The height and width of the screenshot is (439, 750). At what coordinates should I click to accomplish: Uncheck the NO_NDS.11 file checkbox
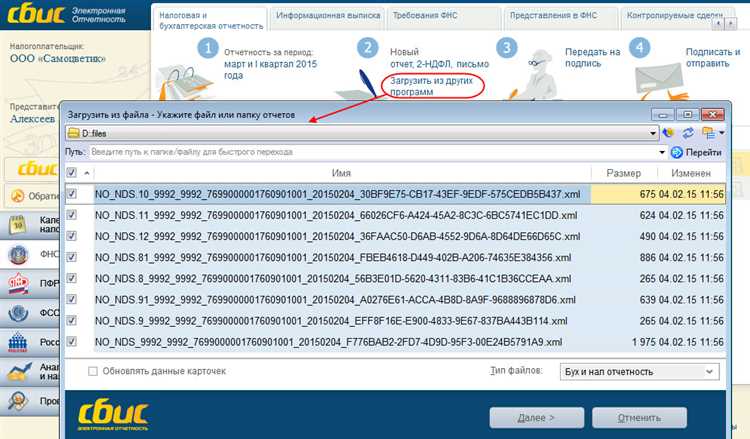pyautogui.click(x=72, y=215)
